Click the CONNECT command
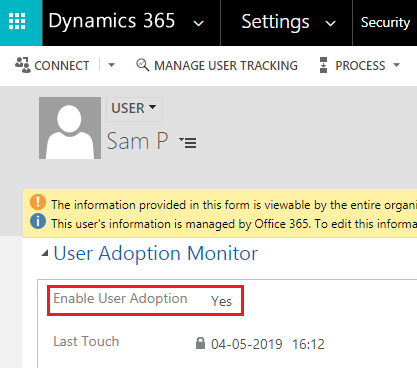Screen dimensions: 417x368 tap(62, 66)
